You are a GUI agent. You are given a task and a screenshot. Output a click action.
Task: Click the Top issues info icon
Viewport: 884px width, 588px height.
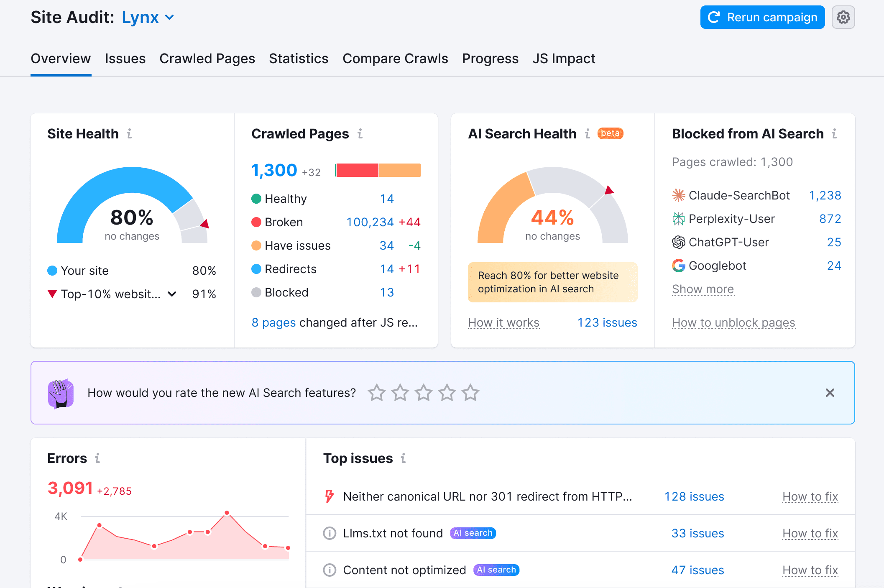pos(403,458)
